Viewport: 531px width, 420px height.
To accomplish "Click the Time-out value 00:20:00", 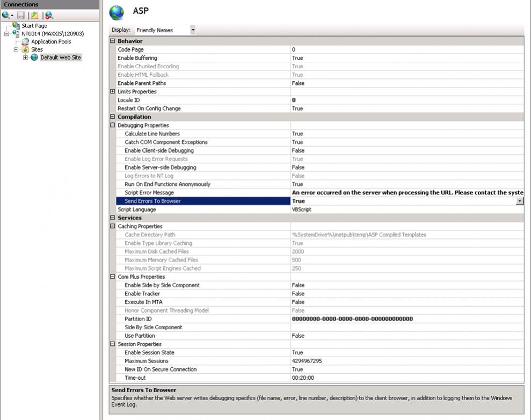I will [303, 378].
